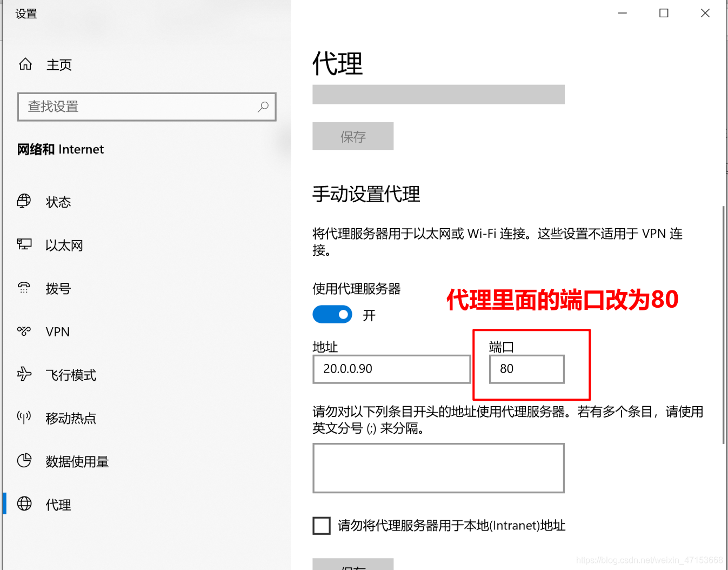
Task: Select the 代理 proxy globe icon
Action: tap(24, 503)
